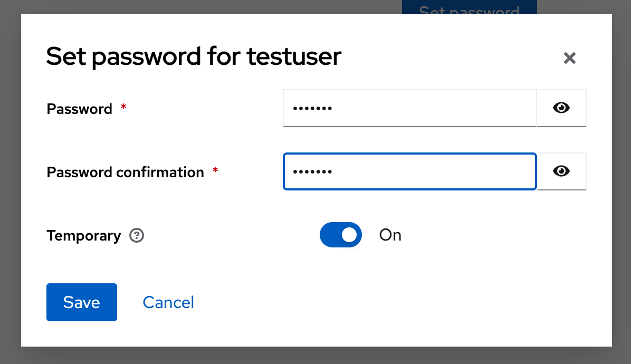The height and width of the screenshot is (364, 631).
Task: Click Cancel to abort password change
Action: 168,302
